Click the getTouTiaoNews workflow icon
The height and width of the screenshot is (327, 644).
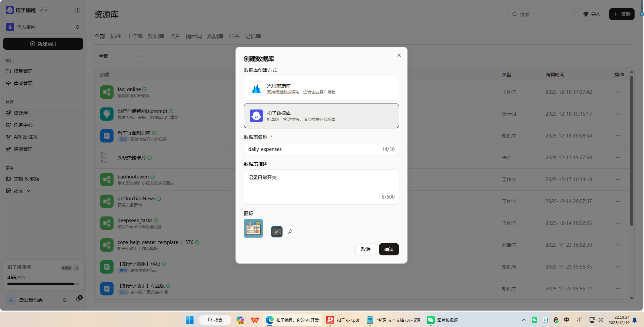pos(107,201)
